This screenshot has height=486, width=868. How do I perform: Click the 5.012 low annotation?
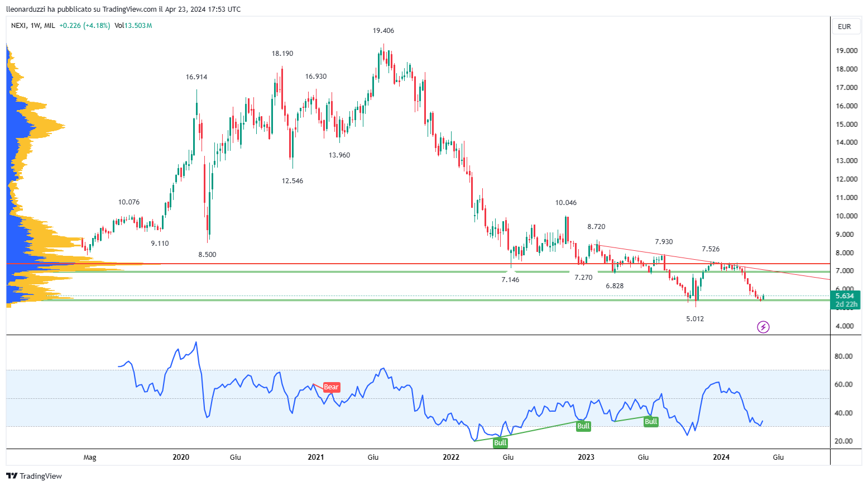click(x=695, y=319)
